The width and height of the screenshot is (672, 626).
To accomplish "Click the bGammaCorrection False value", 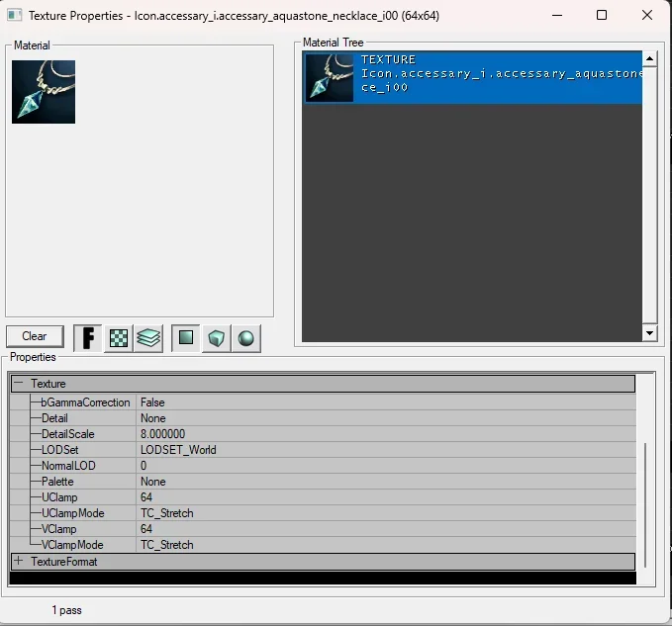I will point(386,402).
